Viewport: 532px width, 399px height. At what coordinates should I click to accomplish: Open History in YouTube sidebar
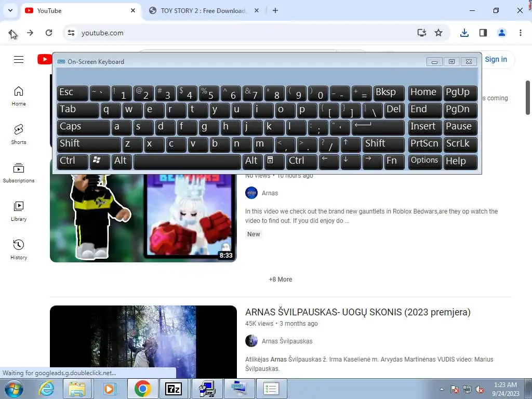point(19,250)
